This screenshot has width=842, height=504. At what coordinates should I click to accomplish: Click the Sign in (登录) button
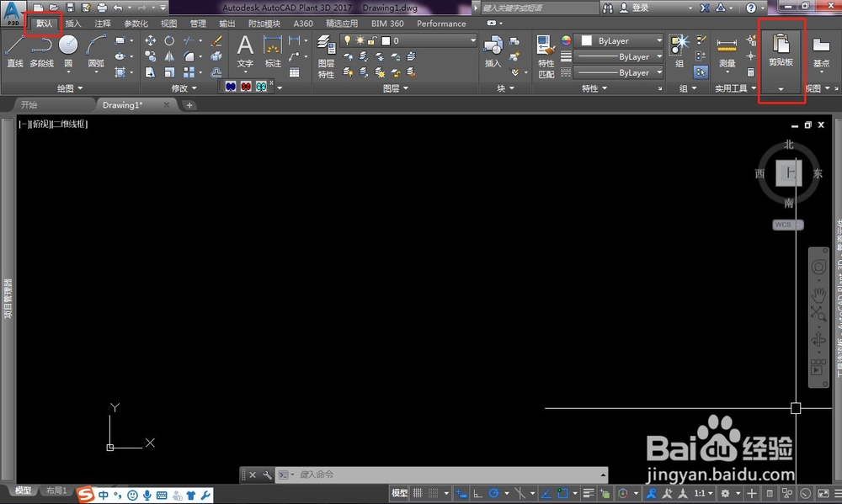coord(634,8)
